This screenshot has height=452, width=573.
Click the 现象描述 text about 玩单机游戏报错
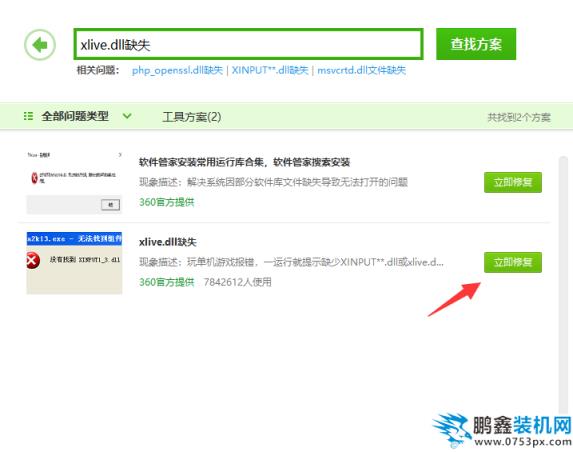[x=291, y=262]
